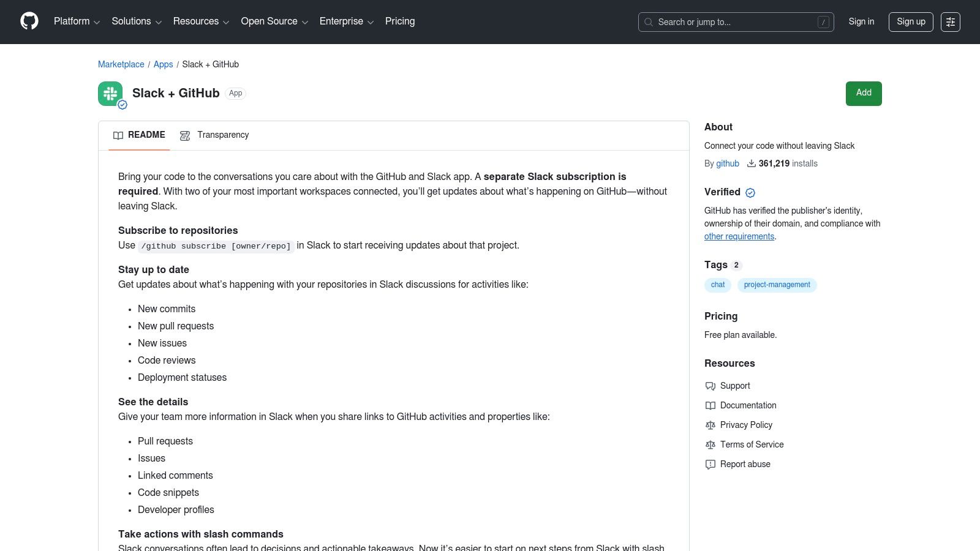Click the Sign up button
The image size is (980, 551).
(x=911, y=22)
